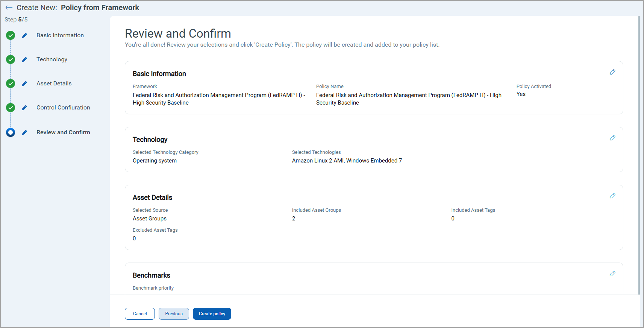Click green checkmark for Technology step
644x328 pixels.
click(11, 59)
